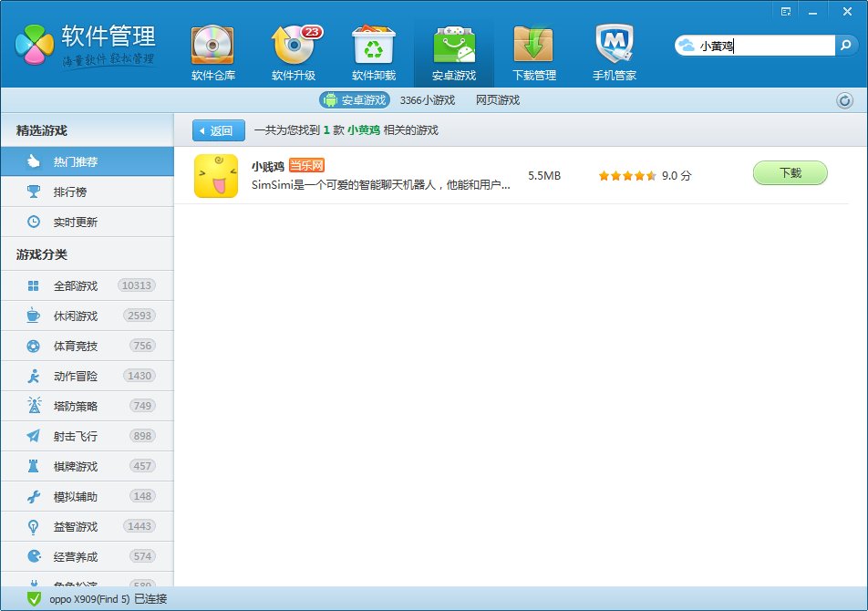The height and width of the screenshot is (611, 868).
Task: Launch the 手机管家 shield icon
Action: coord(614,52)
